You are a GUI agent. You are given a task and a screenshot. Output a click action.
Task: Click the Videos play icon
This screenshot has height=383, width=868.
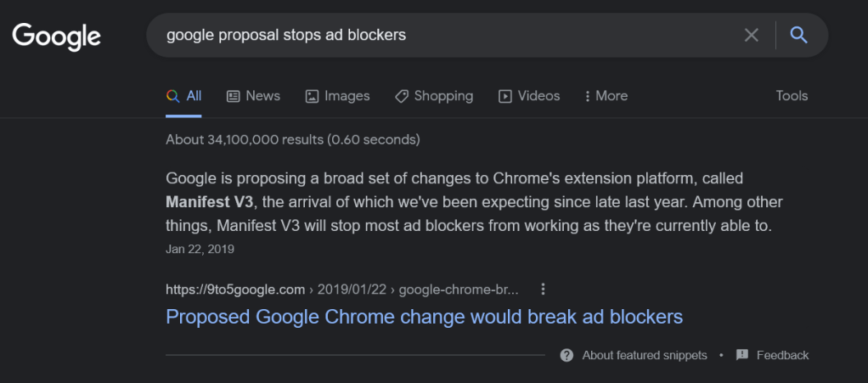[x=505, y=96]
